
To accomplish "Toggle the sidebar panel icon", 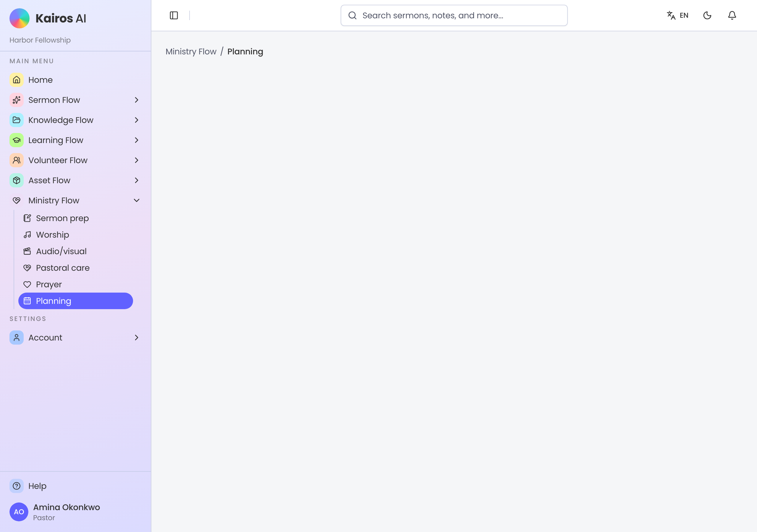I will (174, 15).
